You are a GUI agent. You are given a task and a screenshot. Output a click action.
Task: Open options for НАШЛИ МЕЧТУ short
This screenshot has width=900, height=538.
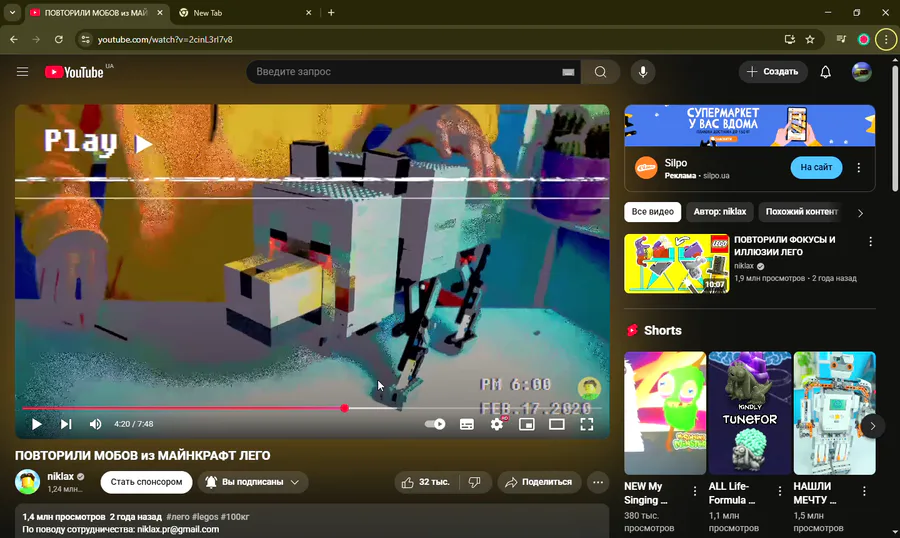(x=864, y=491)
